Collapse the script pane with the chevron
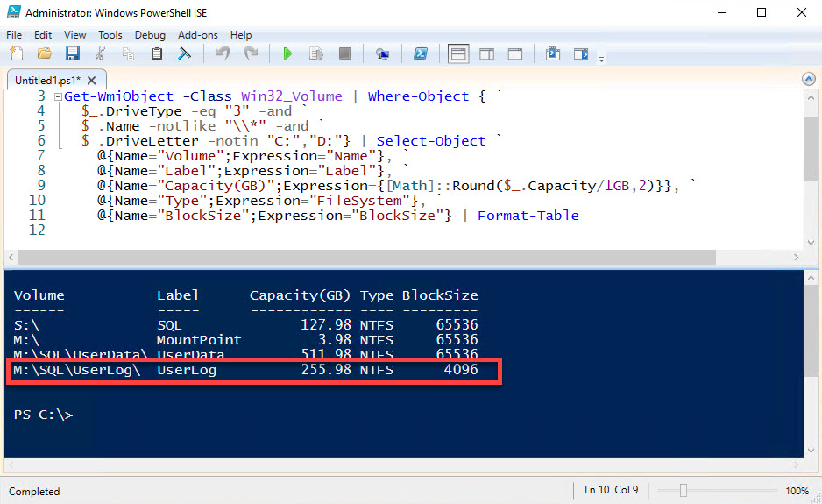 pos(809,79)
